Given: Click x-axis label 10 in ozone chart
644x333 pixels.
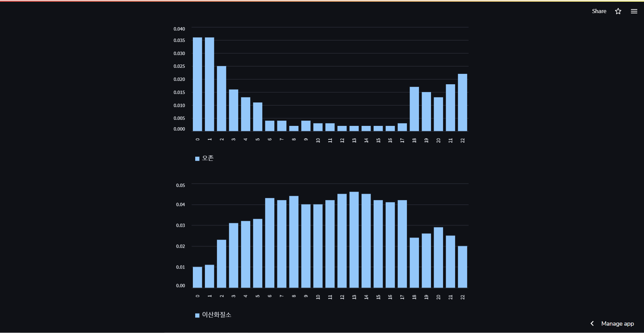Looking at the screenshot, I should pos(318,140).
